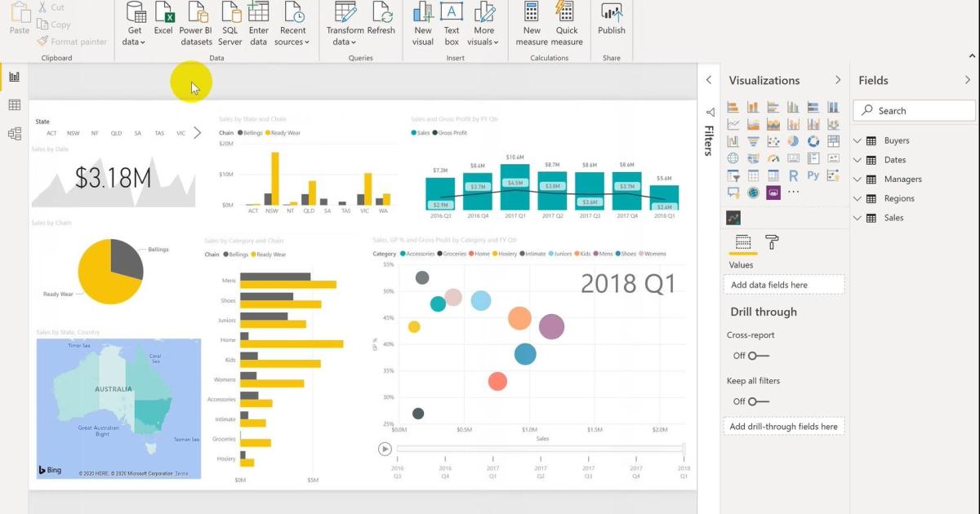
Task: Enable the Keep all filters toggle
Action: click(x=759, y=401)
